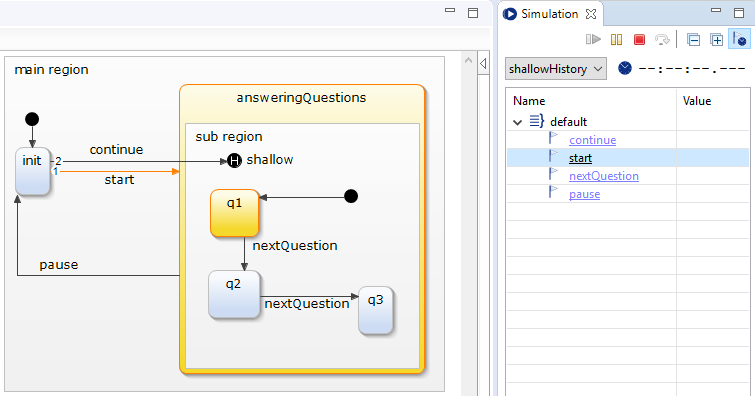This screenshot has height=396, width=755.
Task: Maximize the diagram editor pane
Action: point(473,13)
